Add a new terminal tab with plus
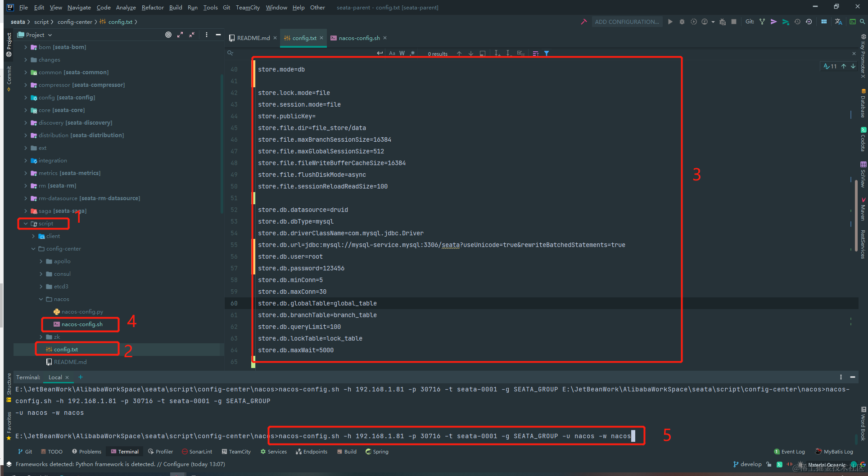 [x=81, y=377]
